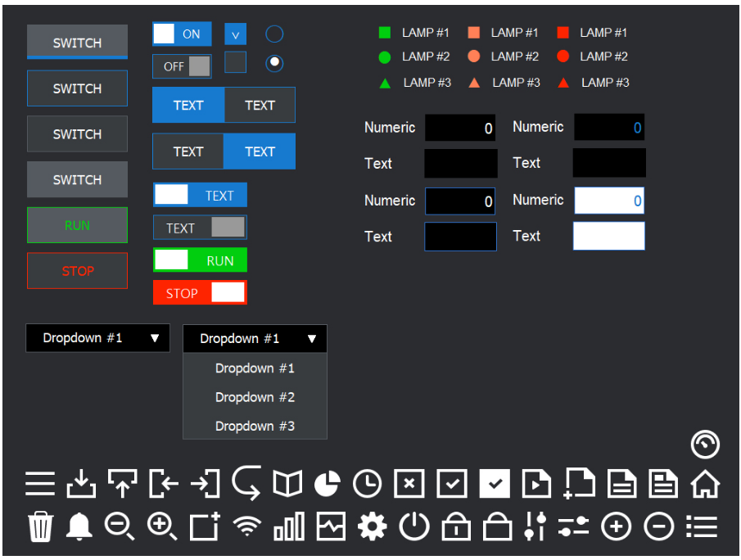This screenshot has height=560, width=741.
Task: Select the bar chart icon
Action: coord(288,527)
